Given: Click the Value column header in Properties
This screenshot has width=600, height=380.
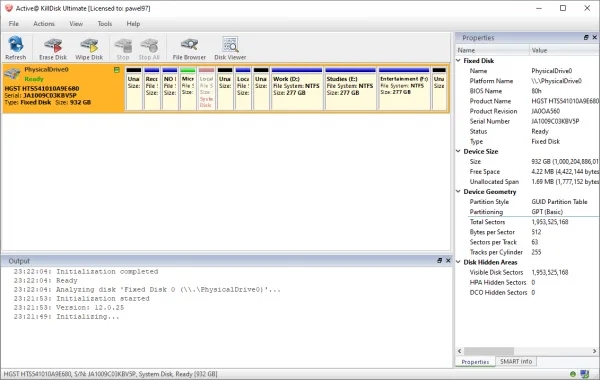Looking at the screenshot, I should [564, 50].
